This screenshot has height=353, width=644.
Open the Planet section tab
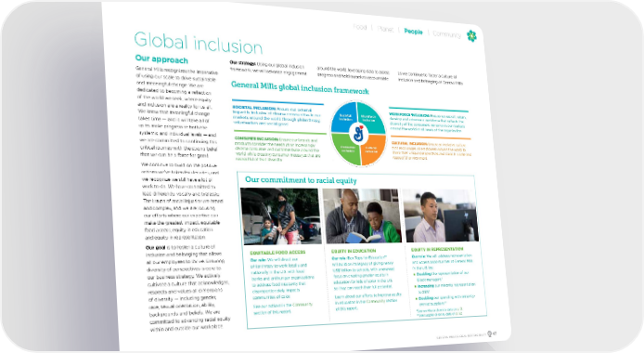(x=385, y=29)
